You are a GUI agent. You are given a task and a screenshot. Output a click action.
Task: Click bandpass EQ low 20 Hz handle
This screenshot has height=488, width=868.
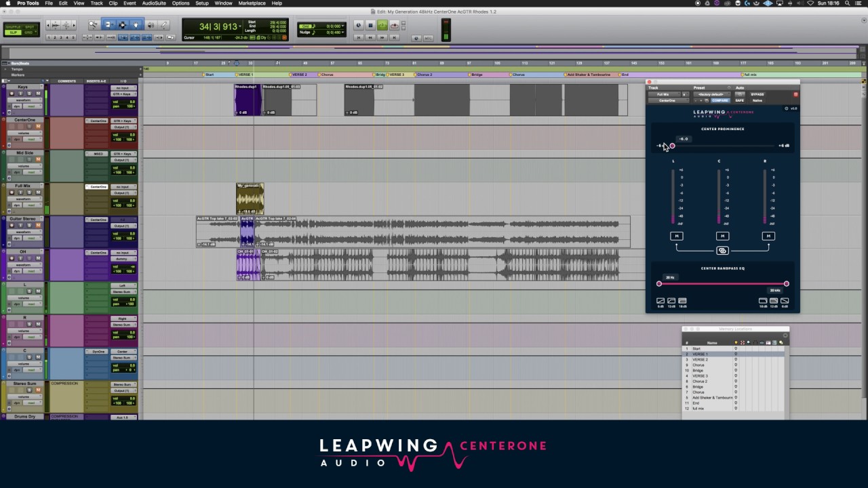coord(659,283)
